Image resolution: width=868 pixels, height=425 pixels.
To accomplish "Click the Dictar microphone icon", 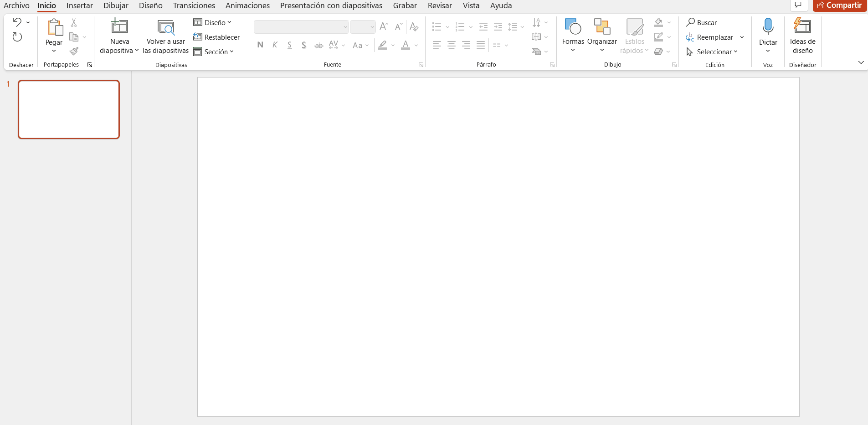I will 768,26.
